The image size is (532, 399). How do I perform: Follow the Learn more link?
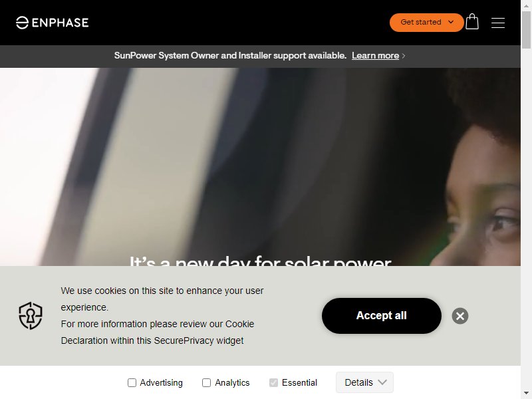(x=375, y=56)
